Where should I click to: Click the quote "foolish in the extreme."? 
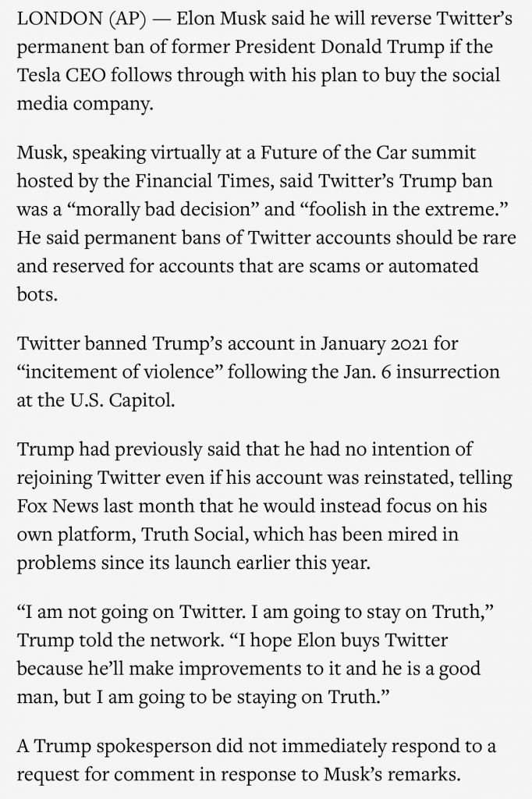pyautogui.click(x=397, y=209)
